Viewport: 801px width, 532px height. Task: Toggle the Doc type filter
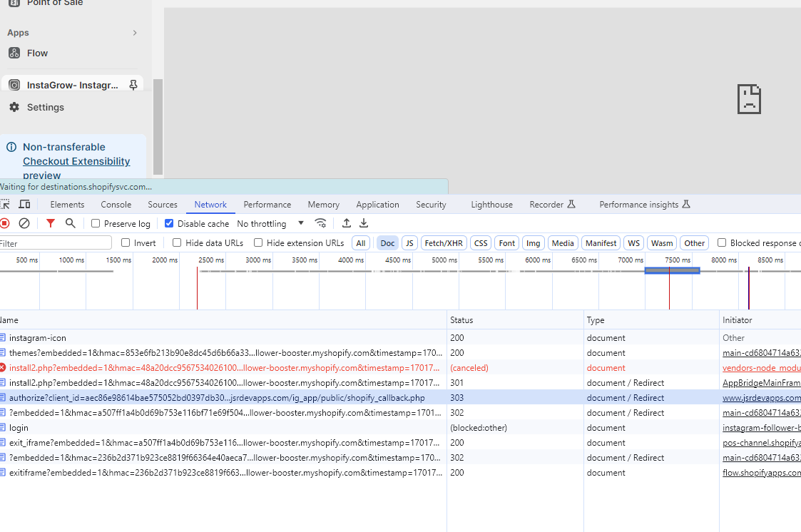pos(387,243)
